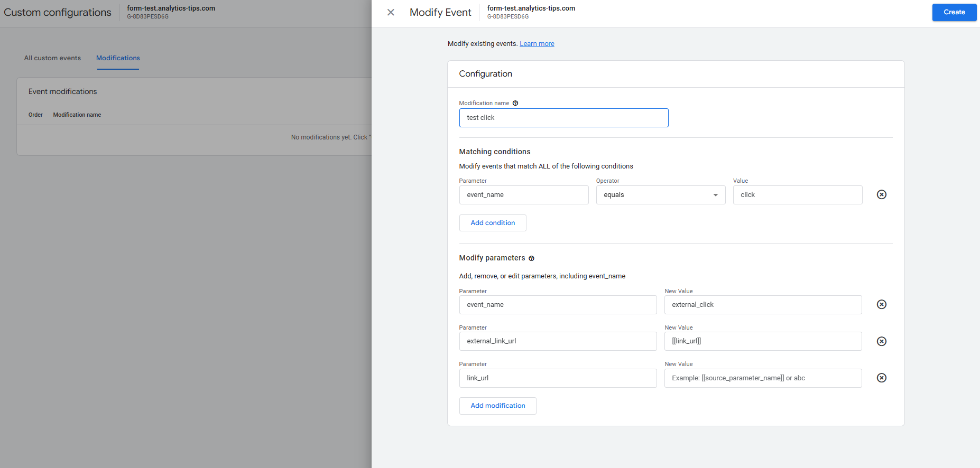Remove the event_name equals click condition
Image resolution: width=980 pixels, height=468 pixels.
pyautogui.click(x=881, y=194)
